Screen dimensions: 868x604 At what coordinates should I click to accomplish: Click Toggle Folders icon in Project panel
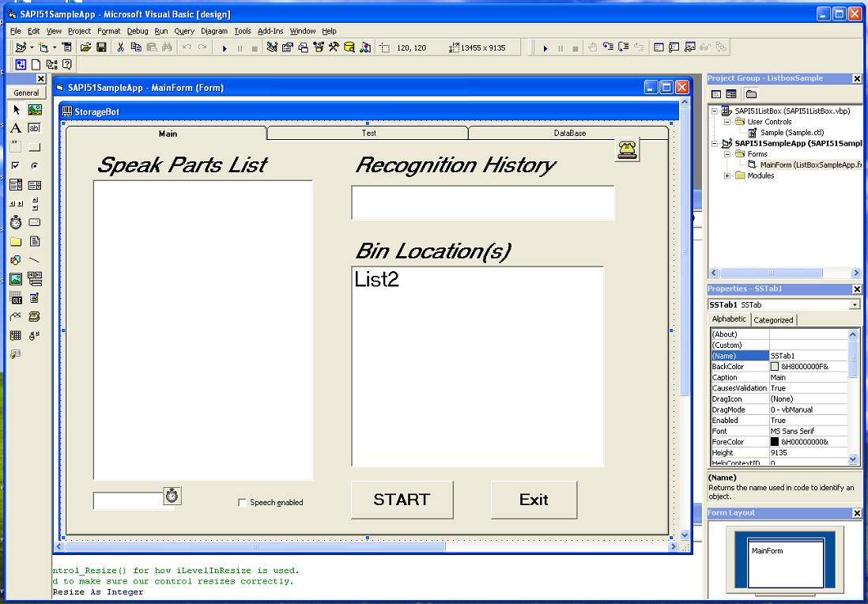point(751,94)
